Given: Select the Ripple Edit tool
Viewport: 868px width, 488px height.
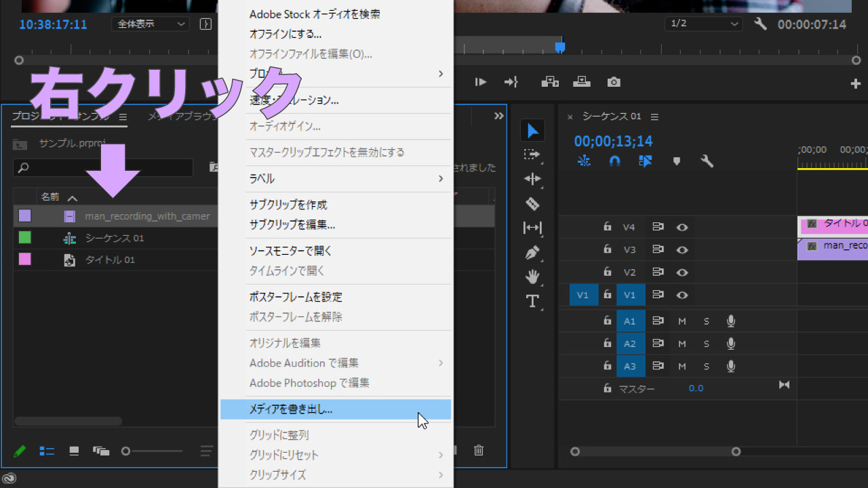Looking at the screenshot, I should pos(532,179).
